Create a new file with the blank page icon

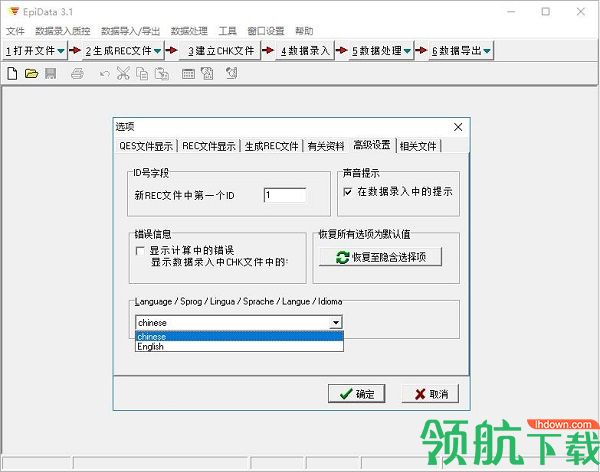pyautogui.click(x=12, y=73)
